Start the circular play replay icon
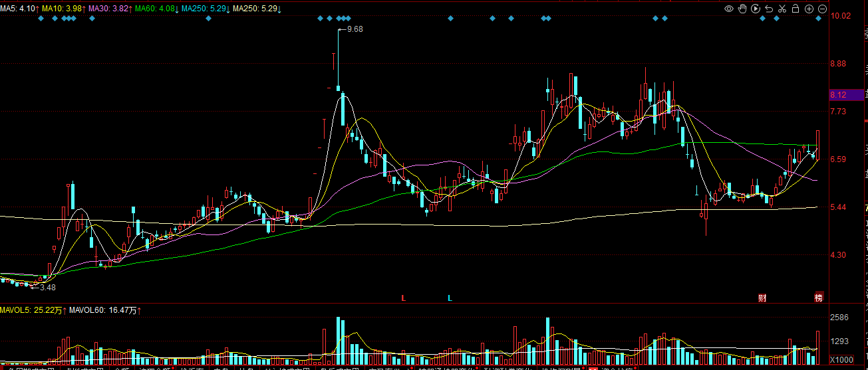Screen dimensions: 868x370 [756, 9]
